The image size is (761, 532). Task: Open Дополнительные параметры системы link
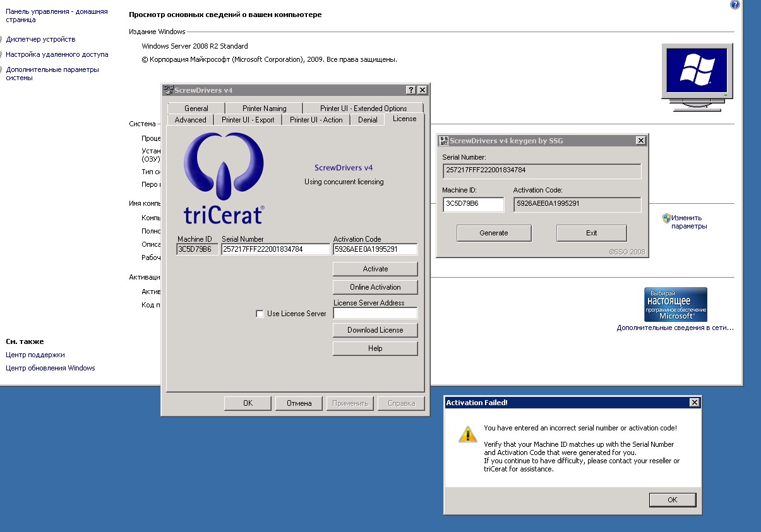point(52,74)
